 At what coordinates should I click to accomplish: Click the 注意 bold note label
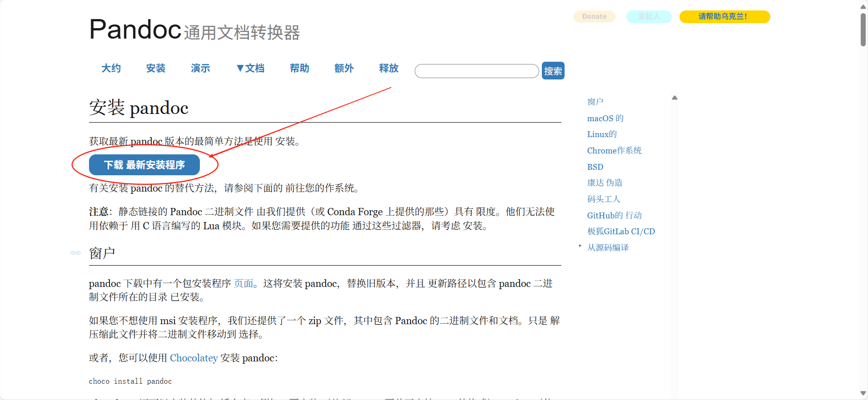(x=99, y=212)
